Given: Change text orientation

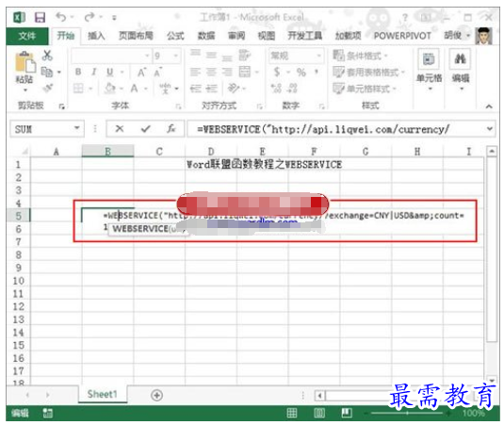Looking at the screenshot, I should coord(234,88).
